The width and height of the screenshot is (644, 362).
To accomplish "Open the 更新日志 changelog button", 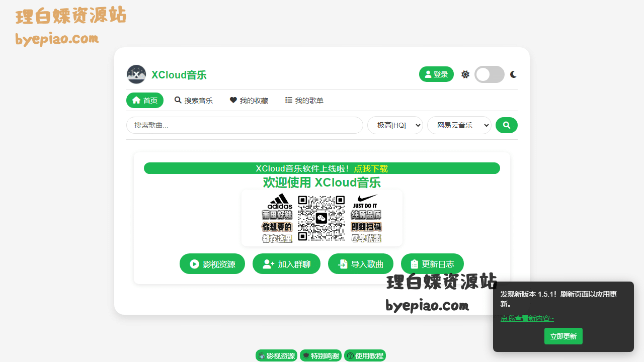I will pos(432,264).
